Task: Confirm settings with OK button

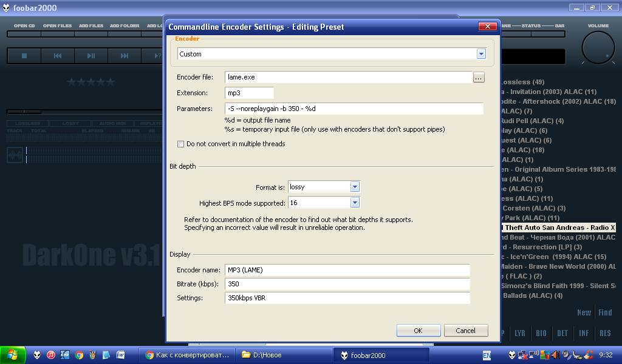Action: click(418, 331)
